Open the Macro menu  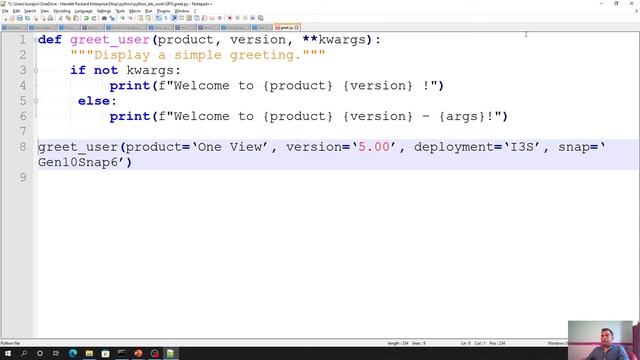click(x=135, y=11)
